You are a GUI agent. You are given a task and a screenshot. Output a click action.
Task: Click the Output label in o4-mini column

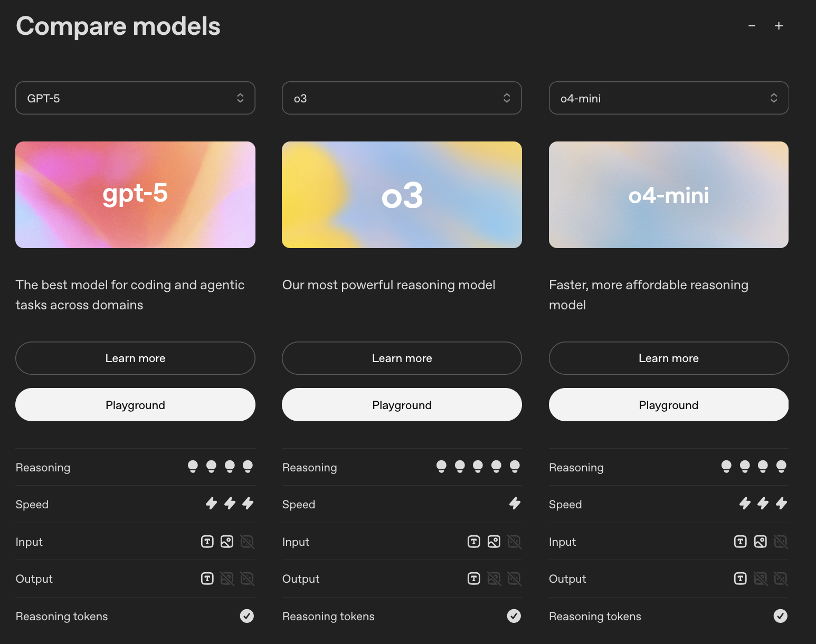[568, 579]
